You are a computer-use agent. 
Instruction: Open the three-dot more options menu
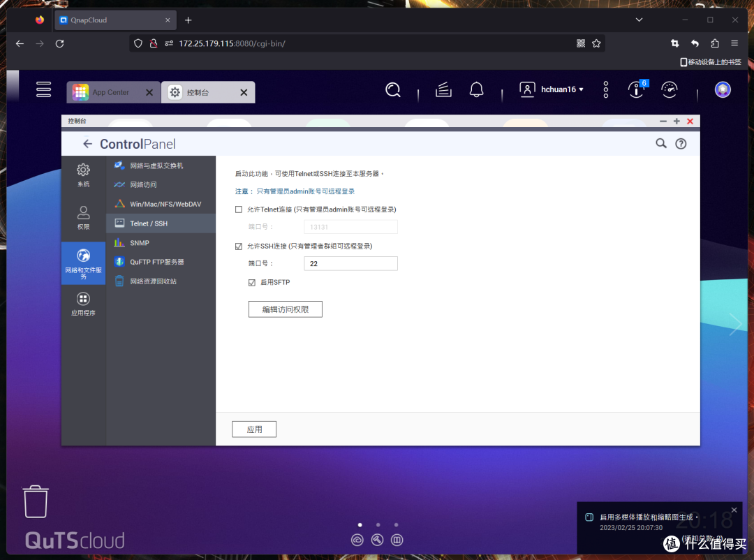pyautogui.click(x=605, y=89)
